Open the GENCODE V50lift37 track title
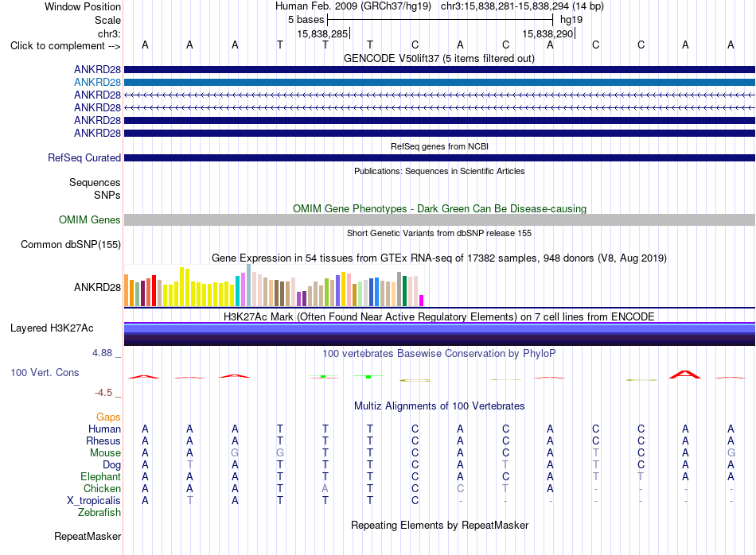This screenshot has width=756, height=555. click(439, 58)
